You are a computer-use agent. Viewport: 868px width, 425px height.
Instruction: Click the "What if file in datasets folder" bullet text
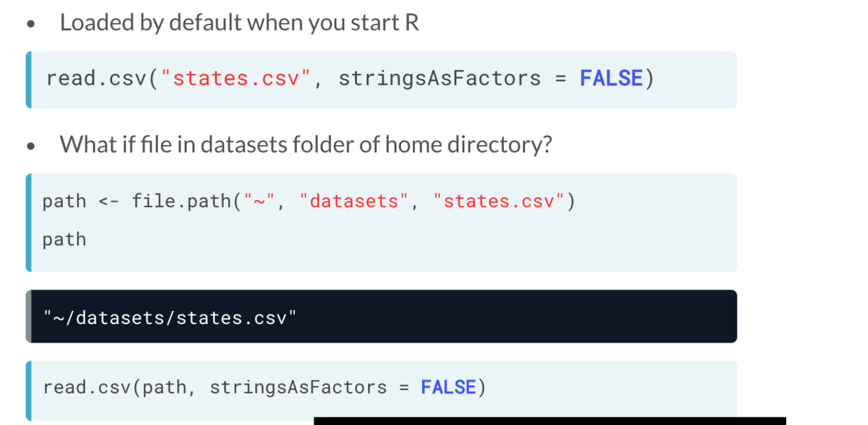click(x=305, y=145)
